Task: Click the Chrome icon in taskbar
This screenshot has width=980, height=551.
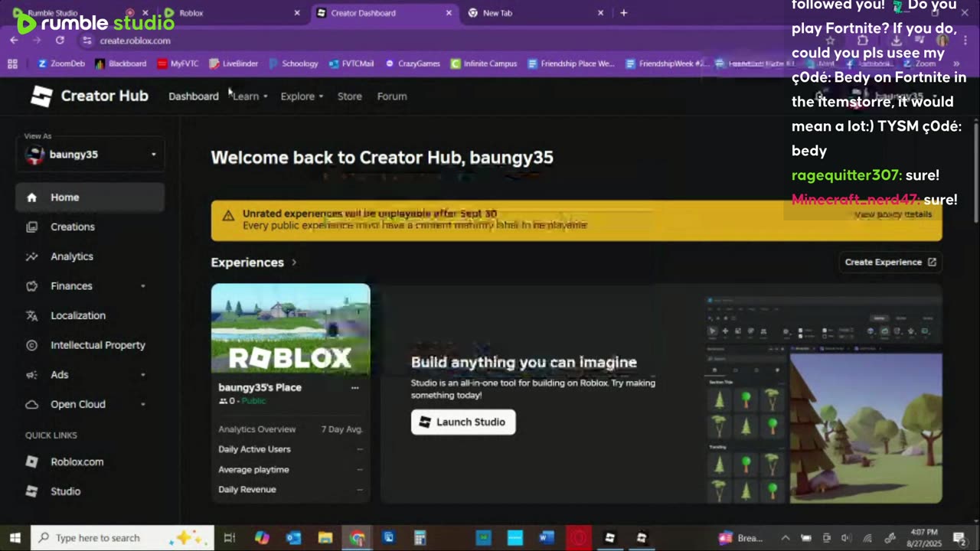Action: pyautogui.click(x=357, y=538)
